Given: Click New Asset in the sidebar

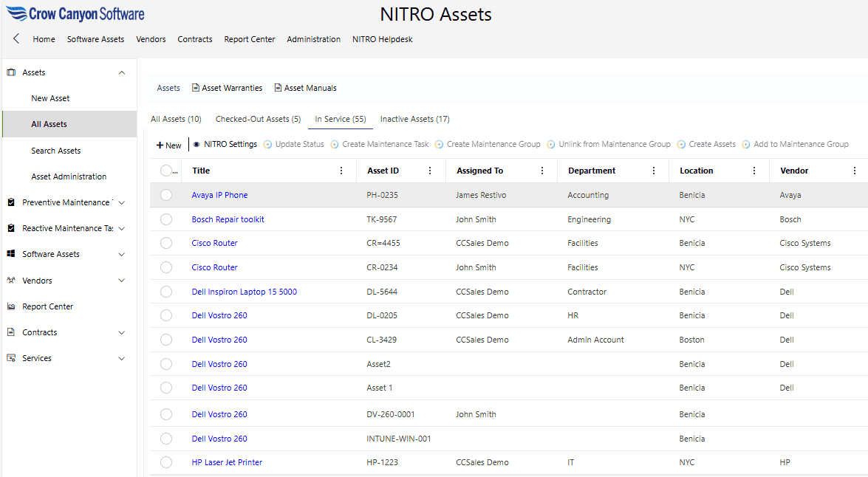Looking at the screenshot, I should pos(50,98).
